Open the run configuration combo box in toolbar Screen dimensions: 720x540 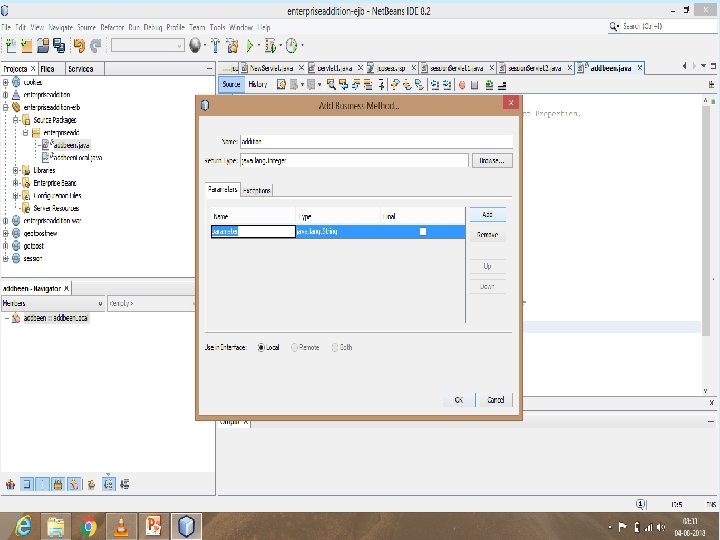tap(147, 45)
